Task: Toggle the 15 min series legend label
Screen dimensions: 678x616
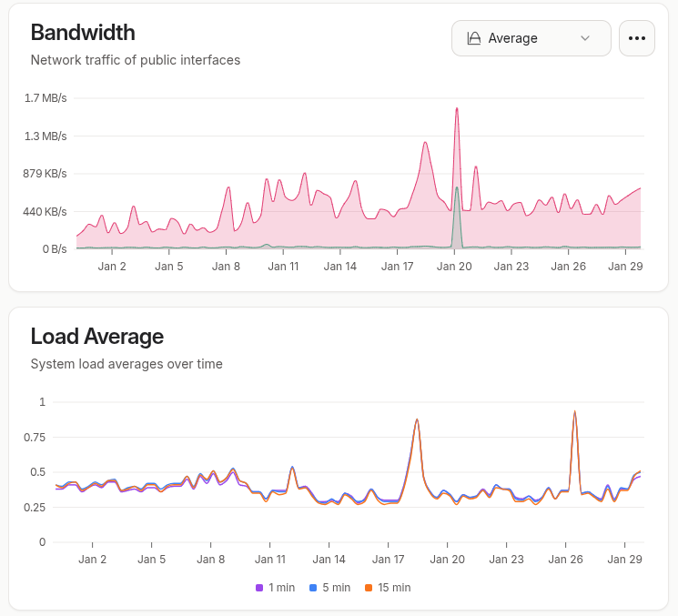Action: click(394, 588)
